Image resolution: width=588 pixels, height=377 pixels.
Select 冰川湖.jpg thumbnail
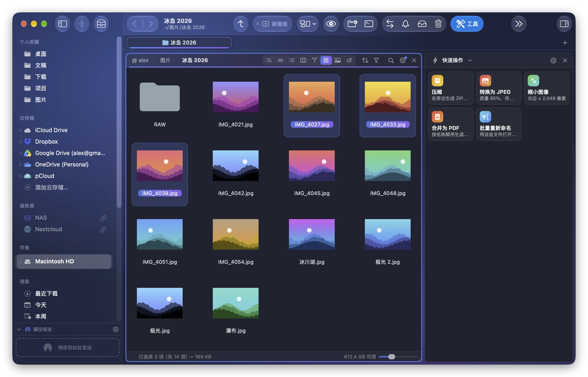click(x=312, y=234)
